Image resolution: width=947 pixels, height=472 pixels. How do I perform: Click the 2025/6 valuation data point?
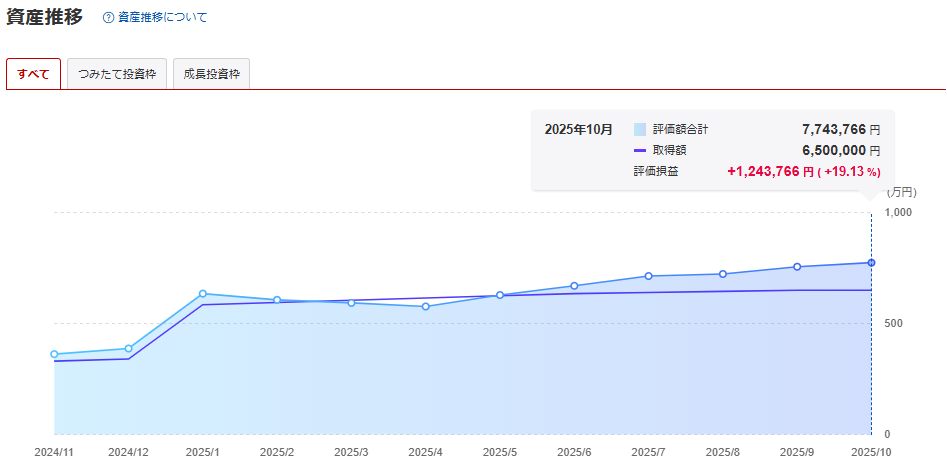point(574,286)
